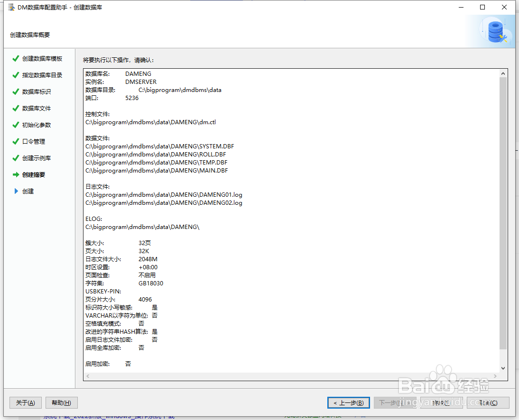Click the database name DAMENG value
519x420 pixels.
pos(139,74)
